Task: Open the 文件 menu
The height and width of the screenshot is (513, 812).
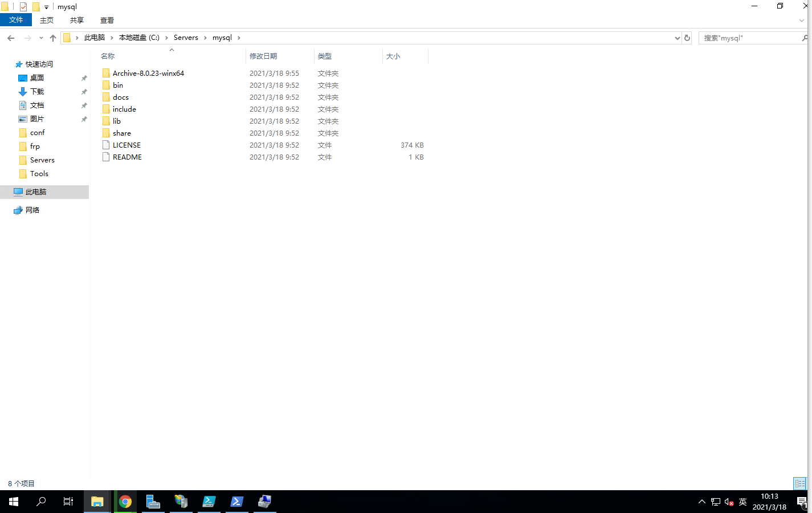Action: [15, 19]
